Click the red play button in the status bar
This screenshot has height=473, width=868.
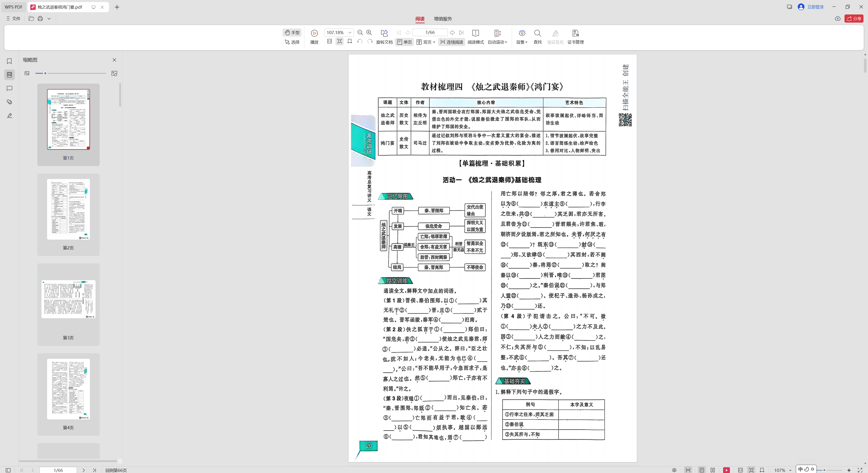point(726,470)
